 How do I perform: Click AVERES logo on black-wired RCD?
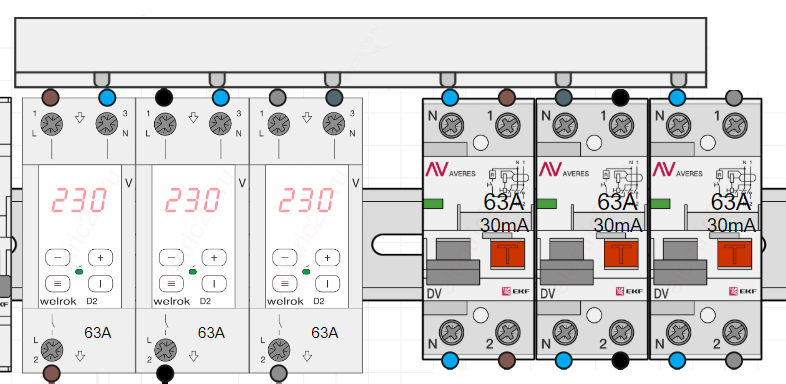point(564,169)
